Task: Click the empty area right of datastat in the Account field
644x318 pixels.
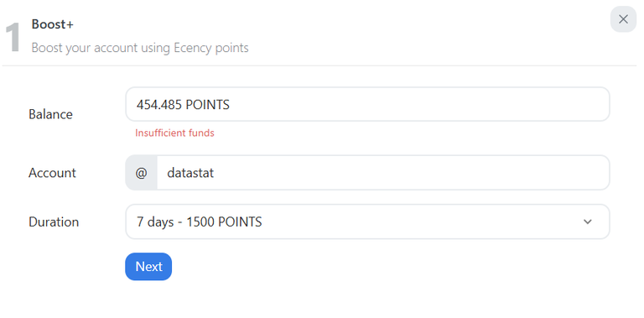Action: tap(411, 173)
